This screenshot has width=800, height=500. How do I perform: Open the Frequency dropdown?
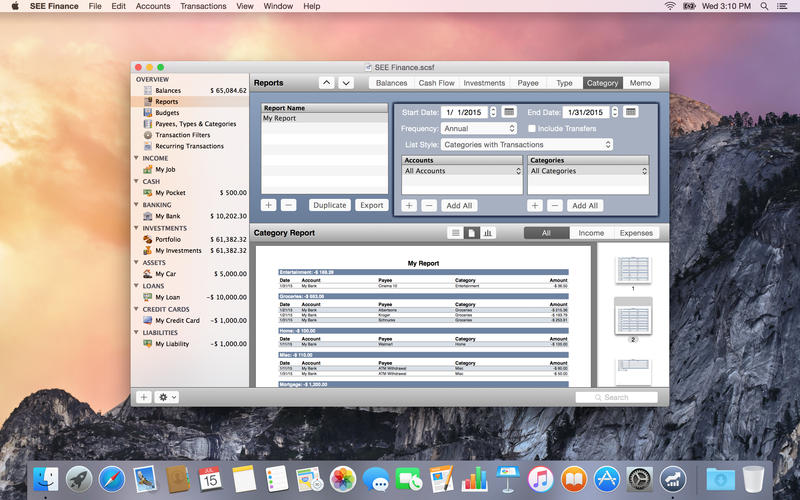479,129
